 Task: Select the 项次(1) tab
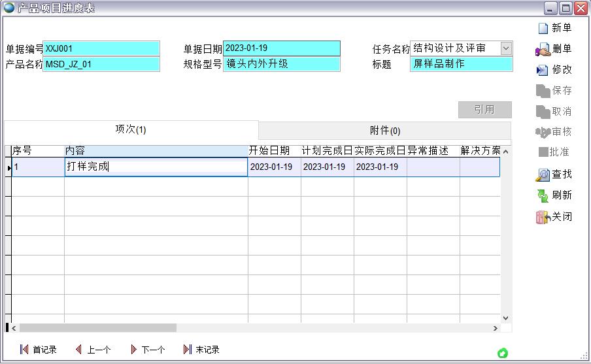tap(131, 129)
